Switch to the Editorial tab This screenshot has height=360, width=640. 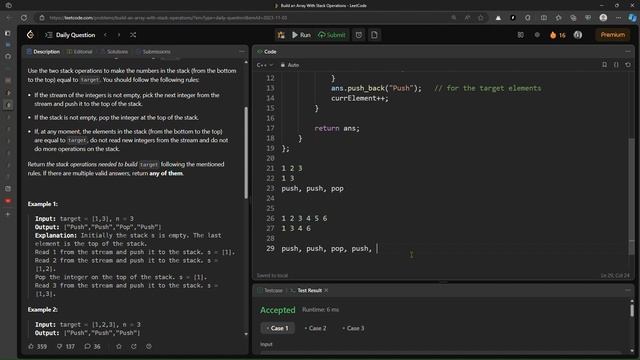click(x=80, y=52)
